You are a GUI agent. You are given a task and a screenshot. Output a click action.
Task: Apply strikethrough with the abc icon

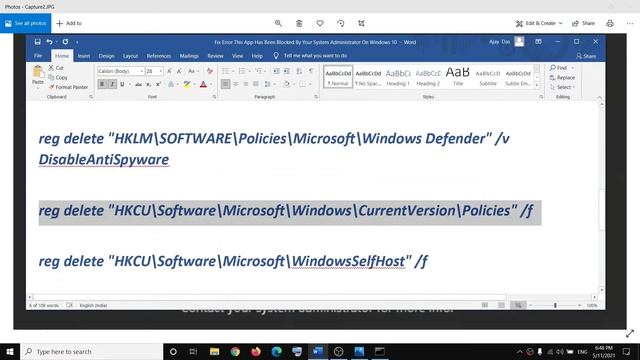138,84
